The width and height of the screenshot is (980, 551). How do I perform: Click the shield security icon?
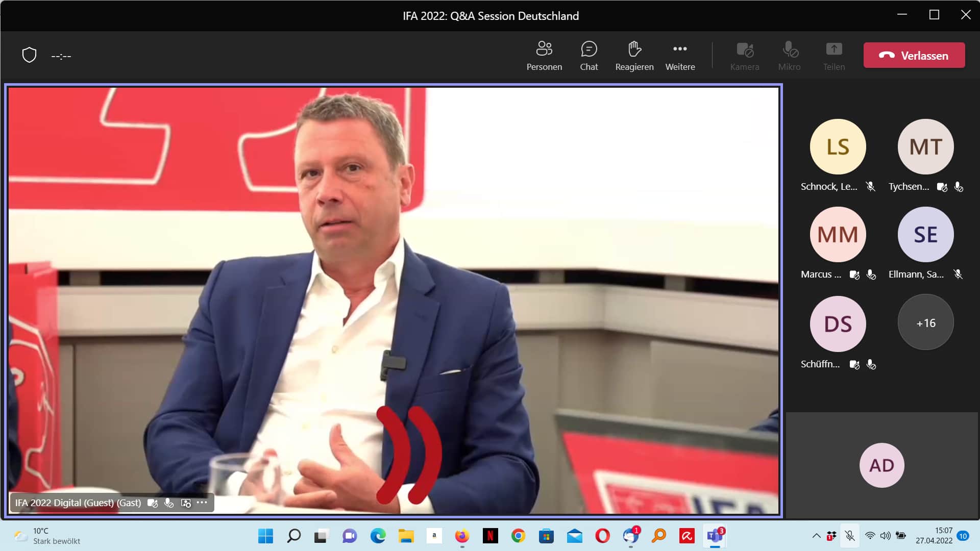pyautogui.click(x=30, y=55)
